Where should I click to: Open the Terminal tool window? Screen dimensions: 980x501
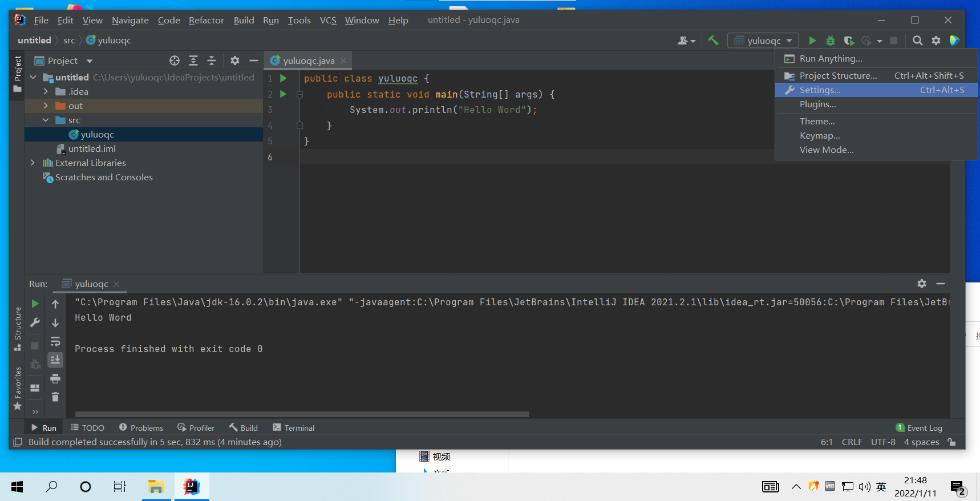[293, 428]
